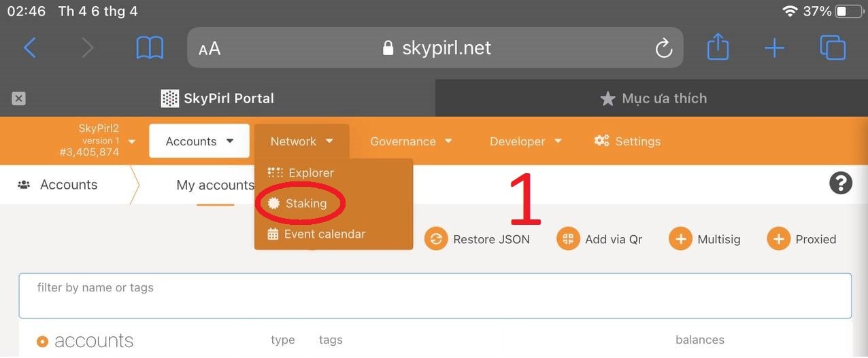
Task: Expand the Developer dropdown menu
Action: [525, 141]
